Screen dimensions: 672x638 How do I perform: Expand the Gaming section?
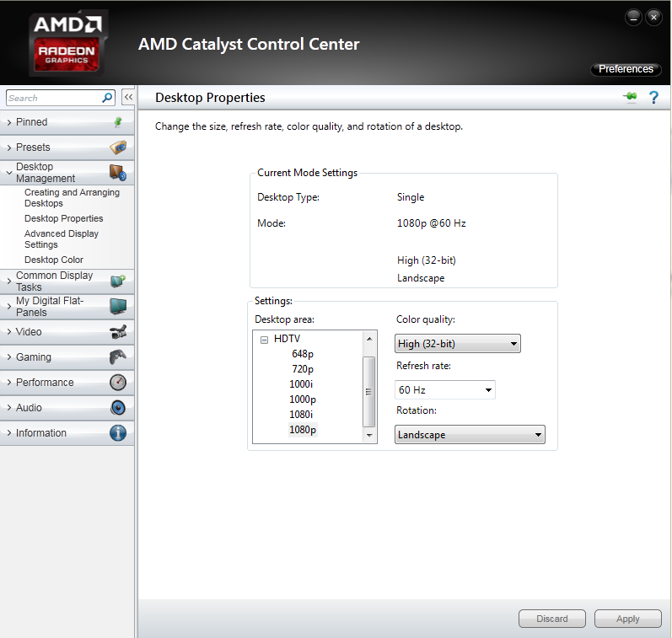(9, 357)
